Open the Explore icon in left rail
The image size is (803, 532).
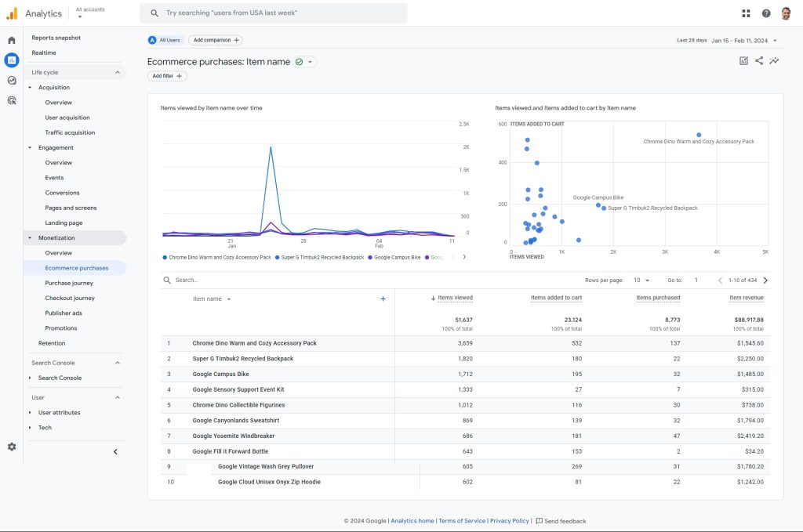(11, 81)
